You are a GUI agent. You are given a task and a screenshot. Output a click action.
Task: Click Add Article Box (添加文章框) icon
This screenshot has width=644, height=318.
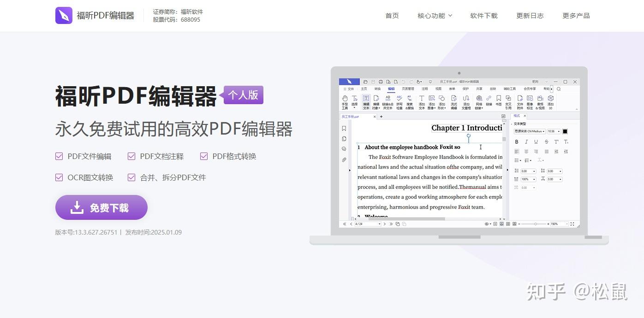click(x=466, y=102)
